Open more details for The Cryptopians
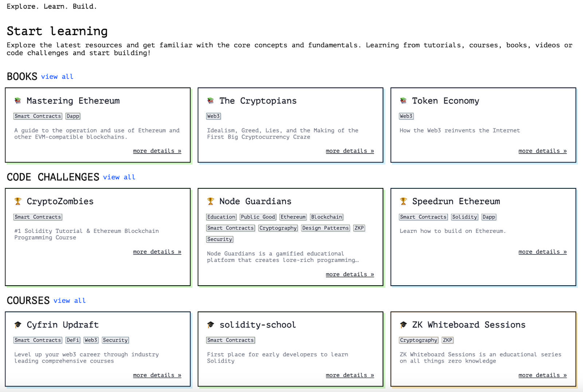Image resolution: width=583 pixels, height=392 pixels. [350, 151]
